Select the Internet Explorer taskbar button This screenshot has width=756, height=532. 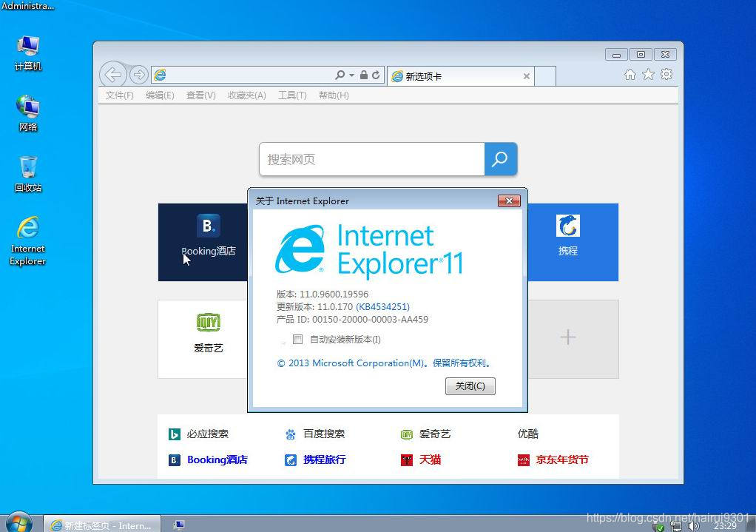[102, 525]
